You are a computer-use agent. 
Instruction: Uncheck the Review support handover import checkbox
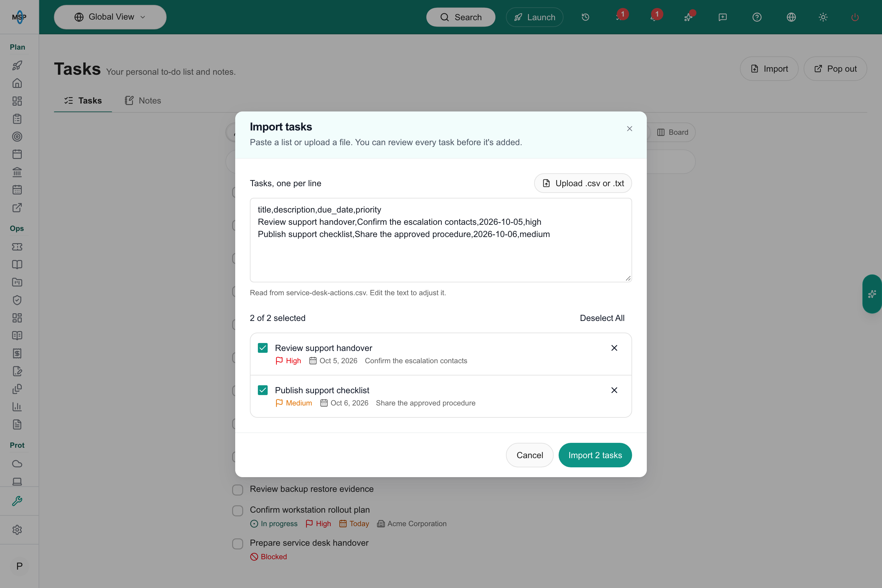[x=263, y=348]
